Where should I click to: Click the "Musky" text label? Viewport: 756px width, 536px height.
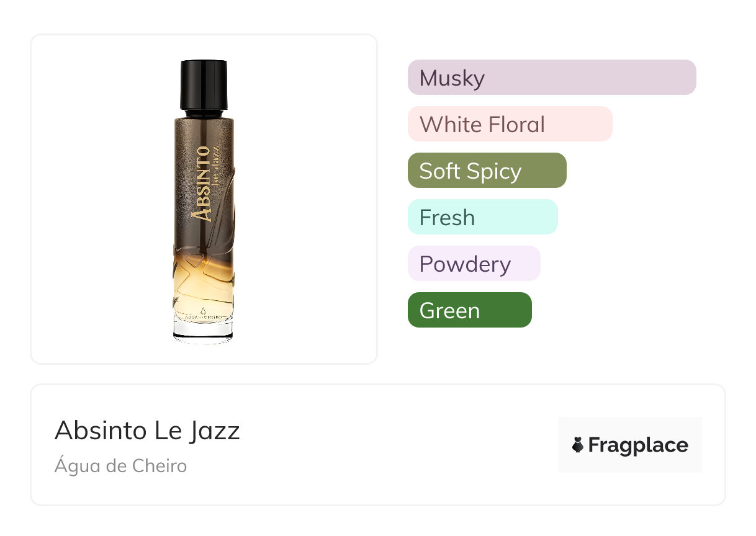452,78
